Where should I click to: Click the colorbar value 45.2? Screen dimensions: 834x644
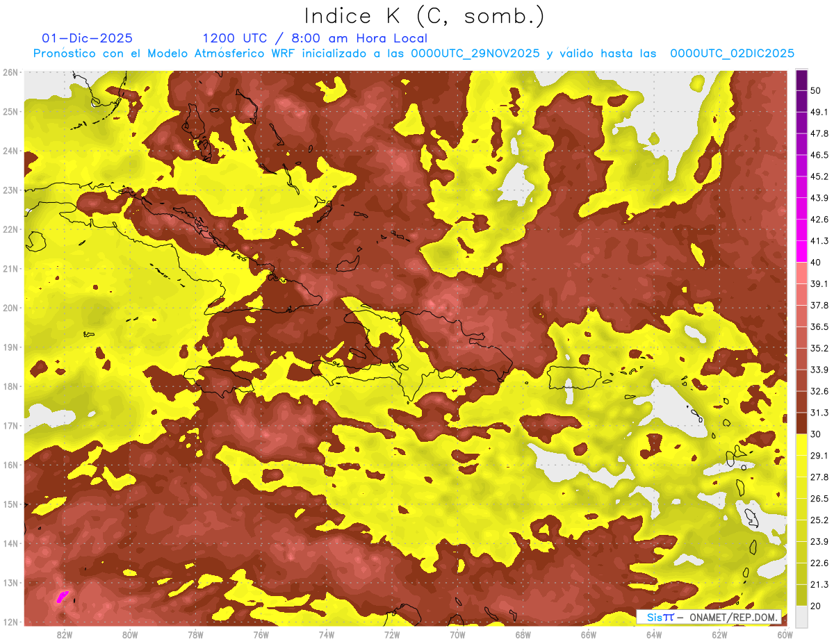(819, 177)
